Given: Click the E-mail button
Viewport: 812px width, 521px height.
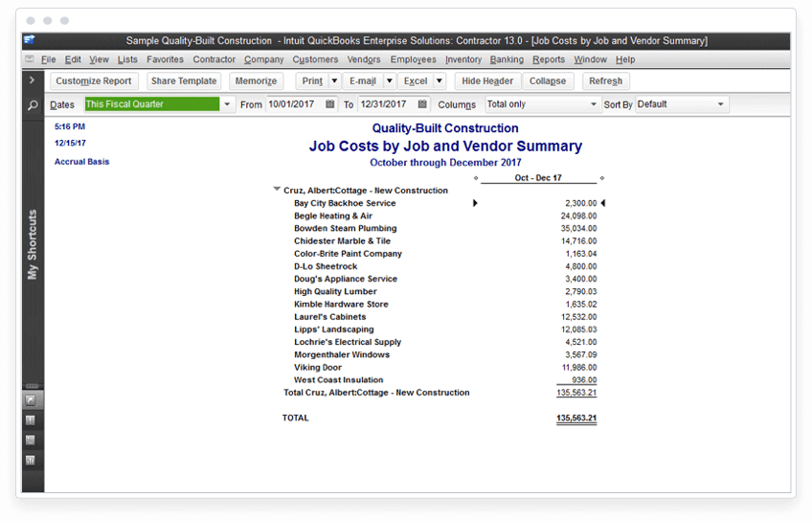Looking at the screenshot, I should 363,80.
